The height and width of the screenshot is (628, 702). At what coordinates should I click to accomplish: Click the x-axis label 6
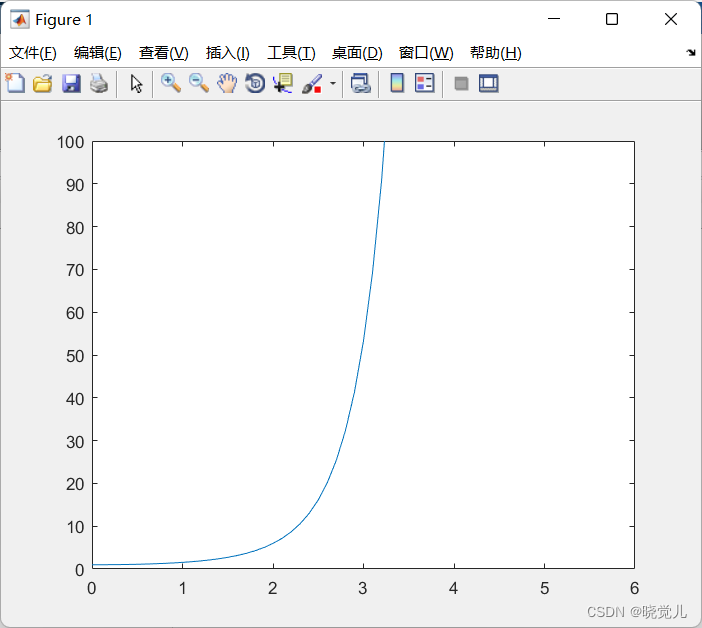(x=634, y=588)
